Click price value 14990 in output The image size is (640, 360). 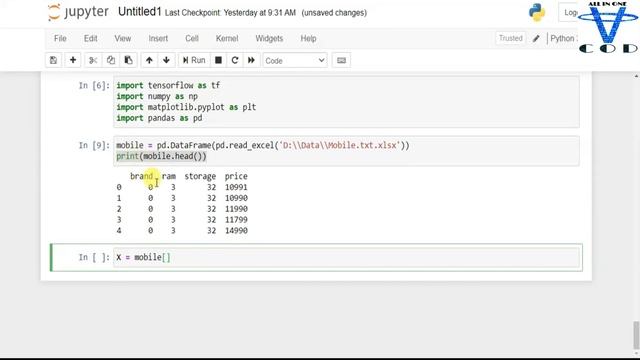(x=236, y=231)
